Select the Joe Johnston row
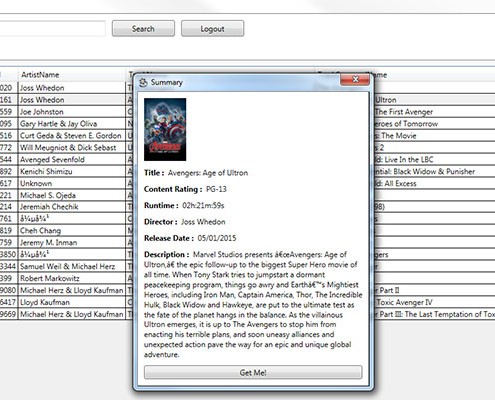This screenshot has height=400, width=495. (72, 112)
